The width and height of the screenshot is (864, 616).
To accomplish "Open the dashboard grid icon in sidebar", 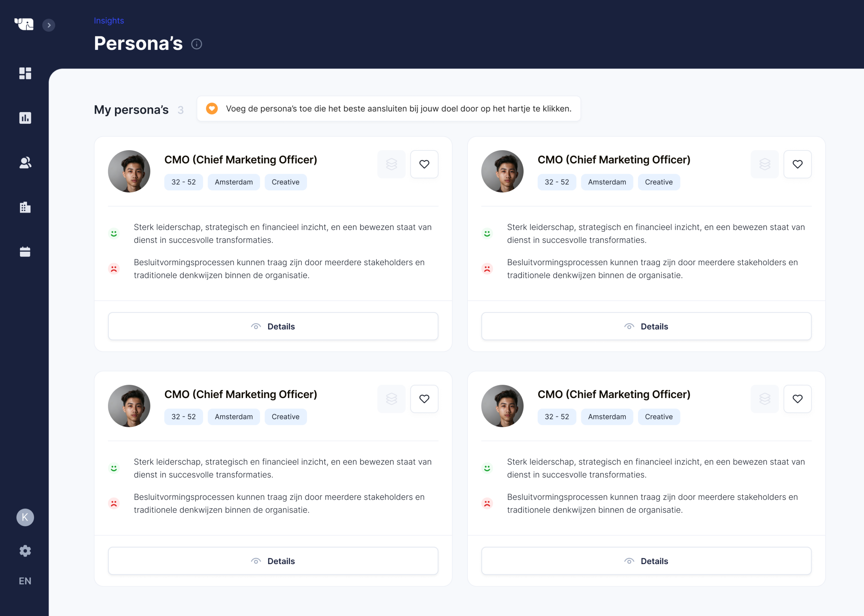I will point(25,73).
